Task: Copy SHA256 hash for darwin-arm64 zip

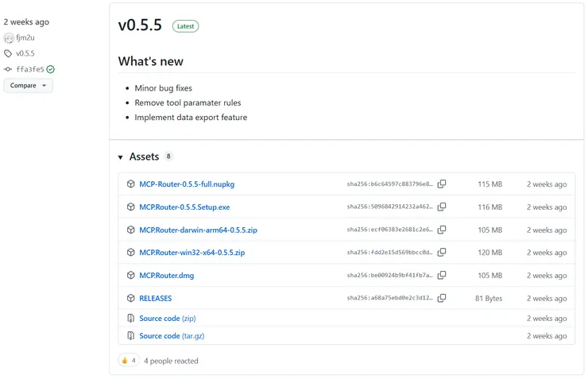Action: [442, 230]
